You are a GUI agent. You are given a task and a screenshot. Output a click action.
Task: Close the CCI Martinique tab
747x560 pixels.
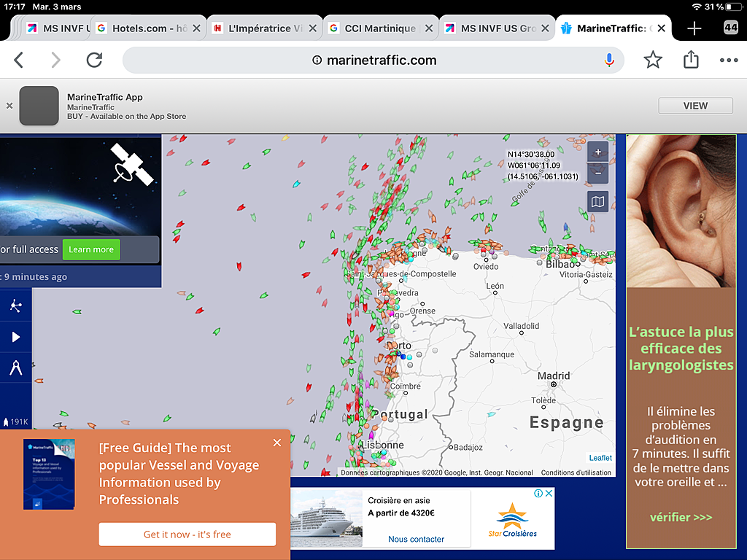[x=429, y=28]
